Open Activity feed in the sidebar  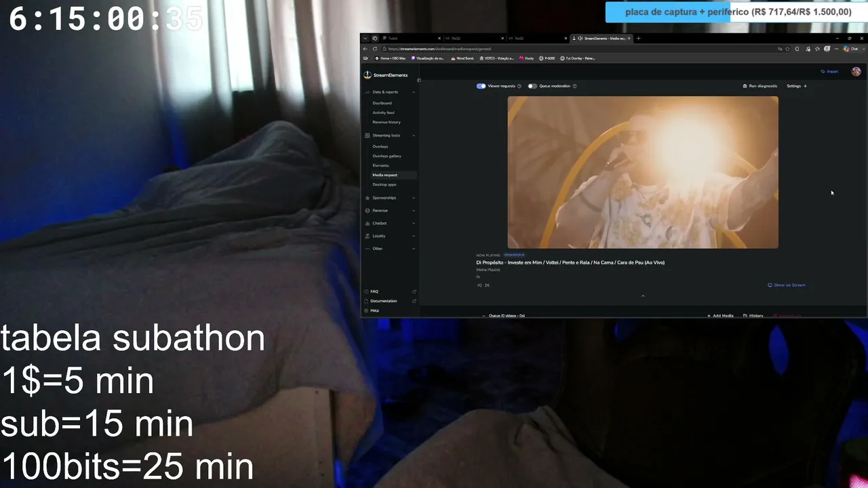(x=383, y=113)
